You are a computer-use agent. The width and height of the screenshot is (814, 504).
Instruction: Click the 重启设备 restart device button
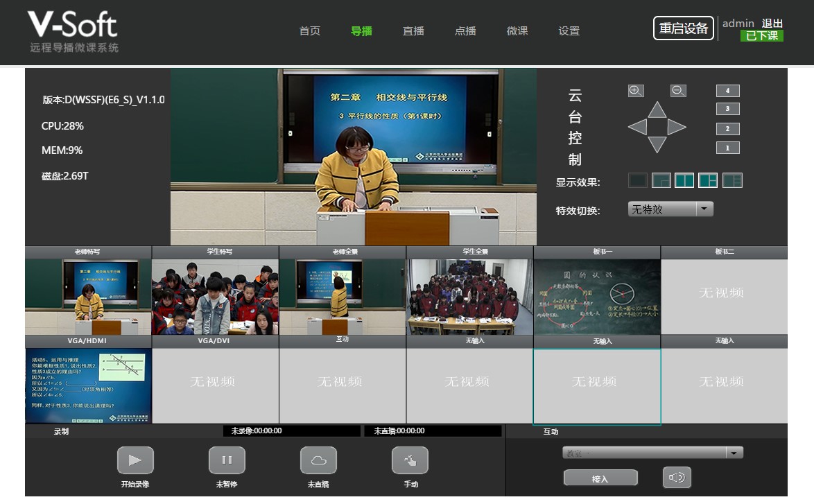point(683,28)
